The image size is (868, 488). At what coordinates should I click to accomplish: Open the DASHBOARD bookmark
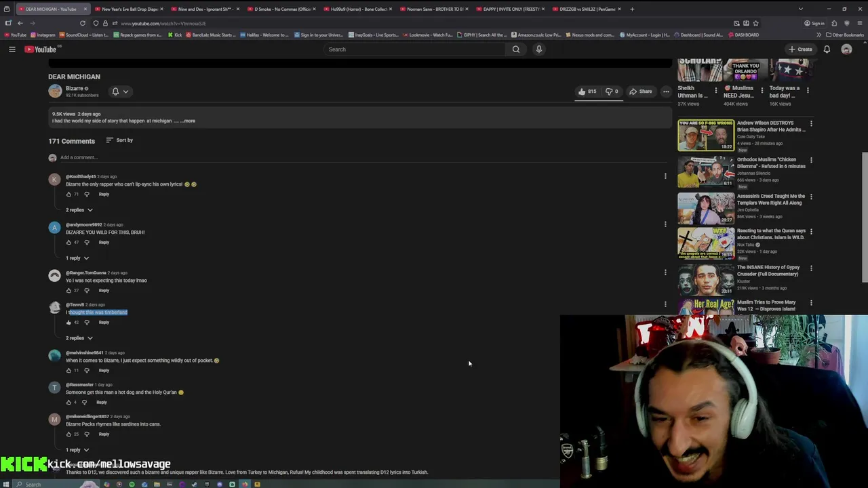[743, 35]
